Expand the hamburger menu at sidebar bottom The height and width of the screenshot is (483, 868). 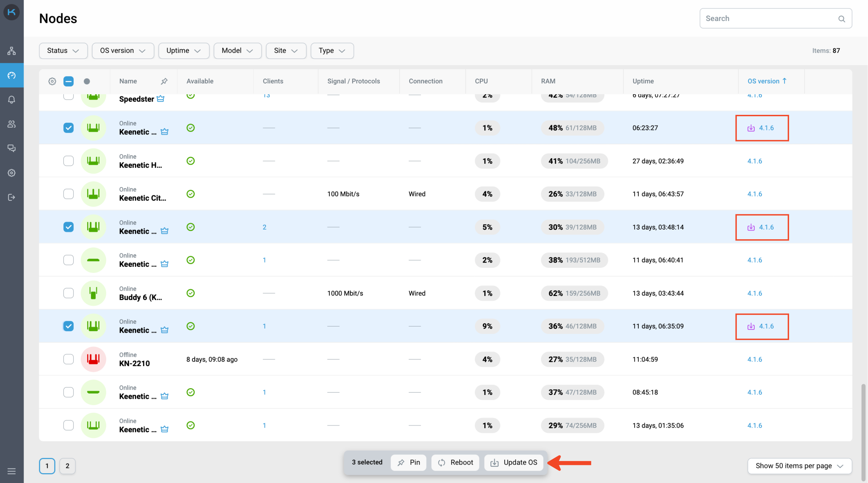(11, 471)
